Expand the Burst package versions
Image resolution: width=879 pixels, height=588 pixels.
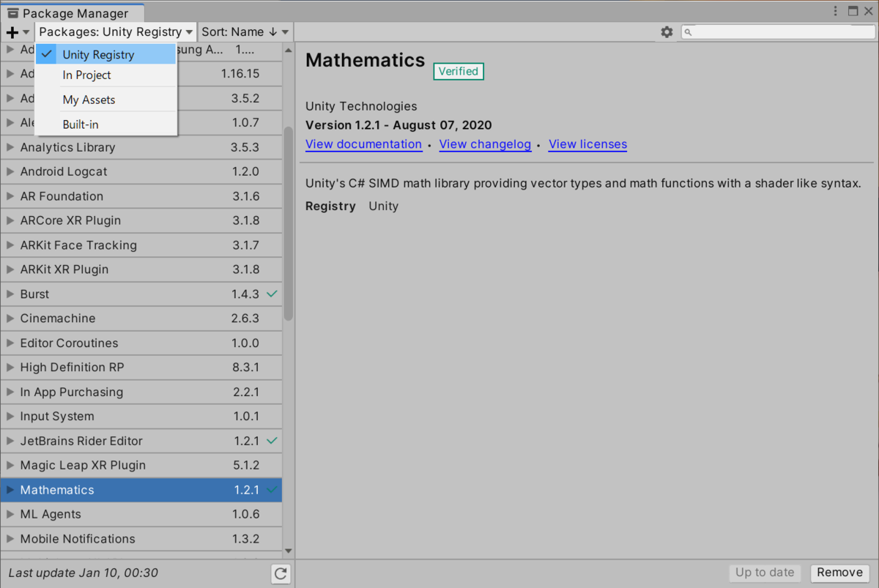coord(10,294)
